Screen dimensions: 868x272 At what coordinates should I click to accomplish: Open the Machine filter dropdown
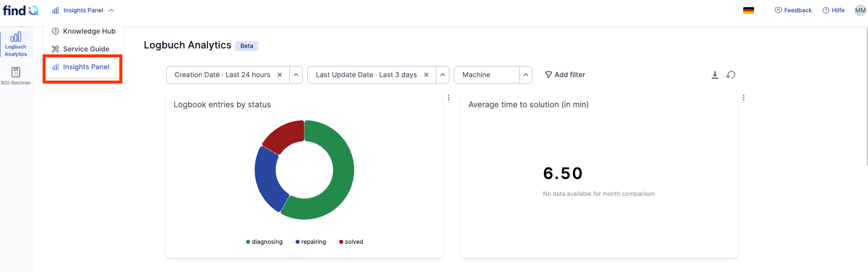tap(493, 75)
